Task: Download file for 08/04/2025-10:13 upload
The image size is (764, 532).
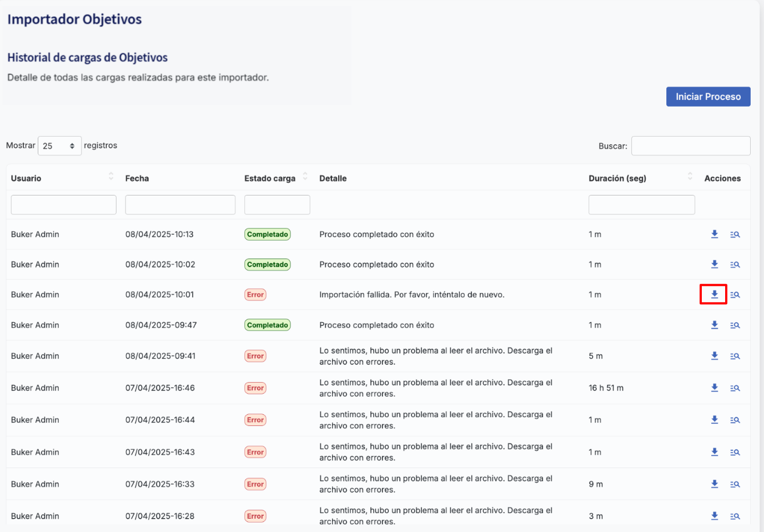Action: 715,234
